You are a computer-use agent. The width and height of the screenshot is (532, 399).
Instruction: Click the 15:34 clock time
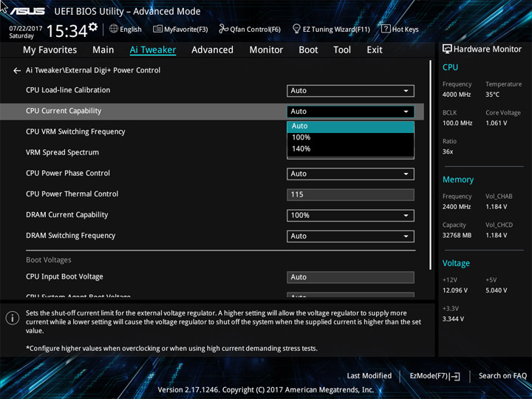point(66,31)
